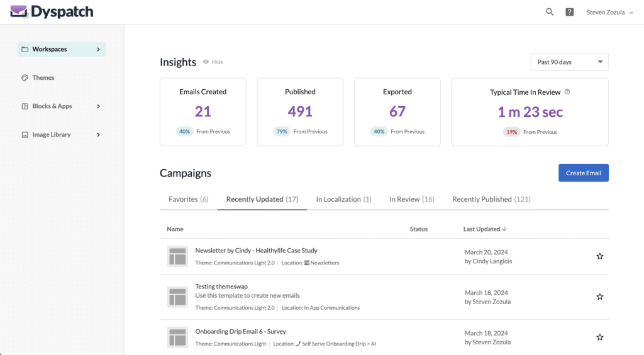Click the 40% badge under Emails Created
The width and height of the screenshot is (644, 355).
pyautogui.click(x=184, y=132)
